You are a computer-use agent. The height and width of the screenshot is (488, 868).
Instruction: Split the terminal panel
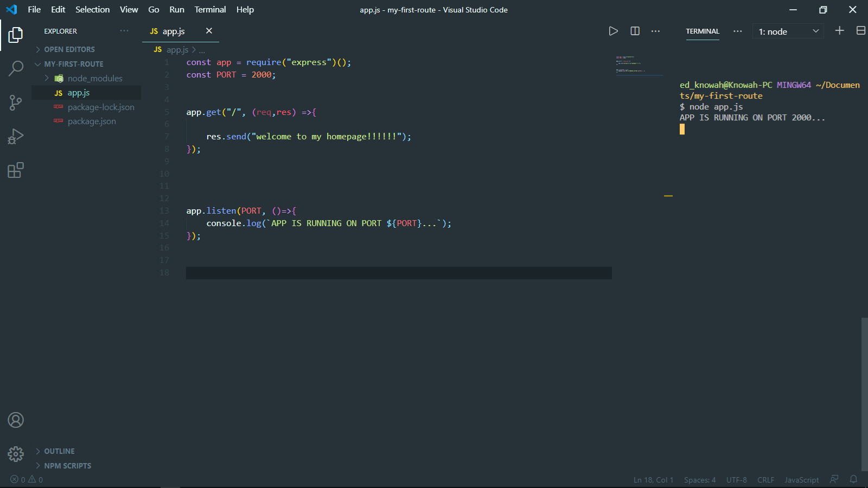click(x=860, y=31)
